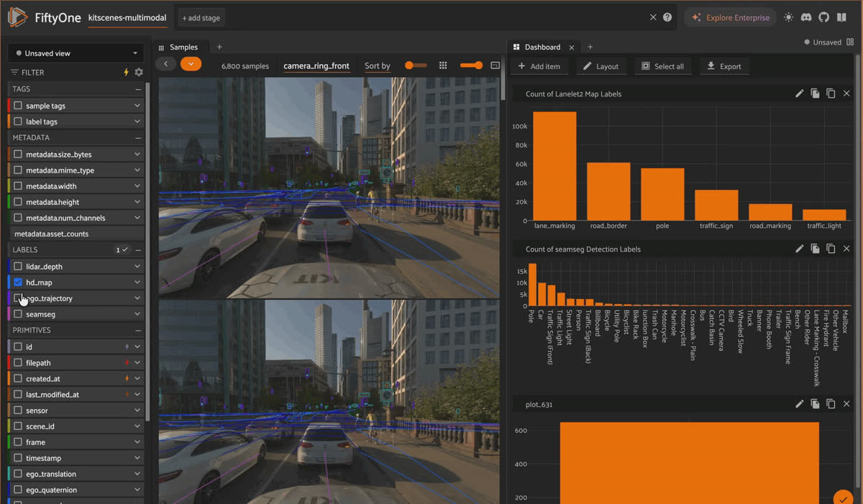Click the orange checkmark button in the dashboard
This screenshot has height=504, width=863.
pos(842,498)
